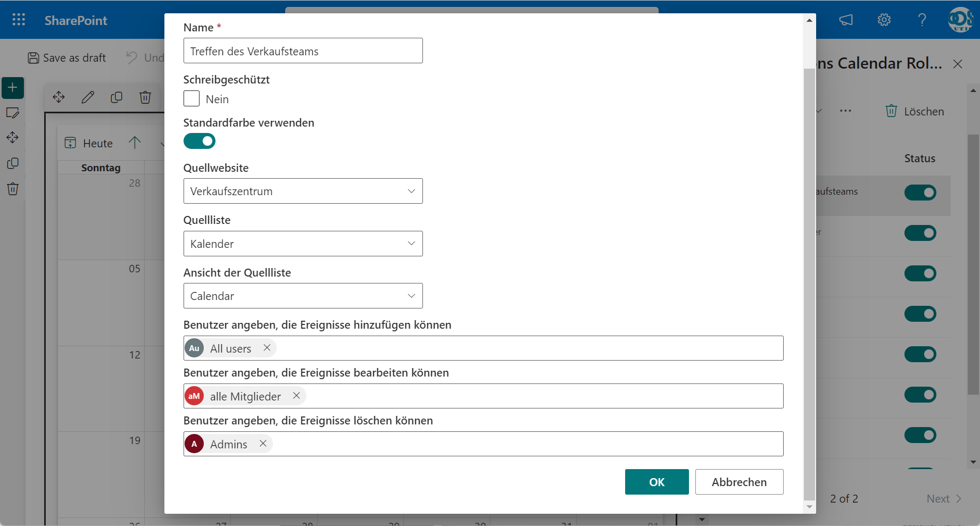
Task: Click the Sonntag day header
Action: [101, 168]
